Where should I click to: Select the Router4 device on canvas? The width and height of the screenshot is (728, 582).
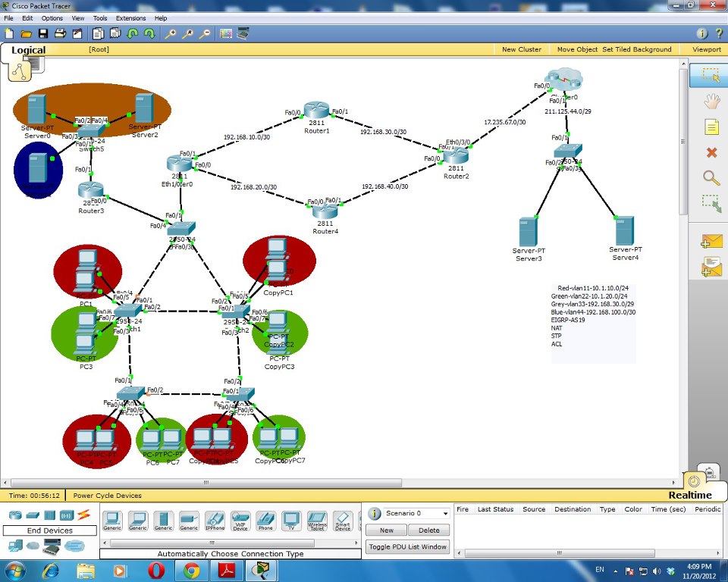coord(325,211)
